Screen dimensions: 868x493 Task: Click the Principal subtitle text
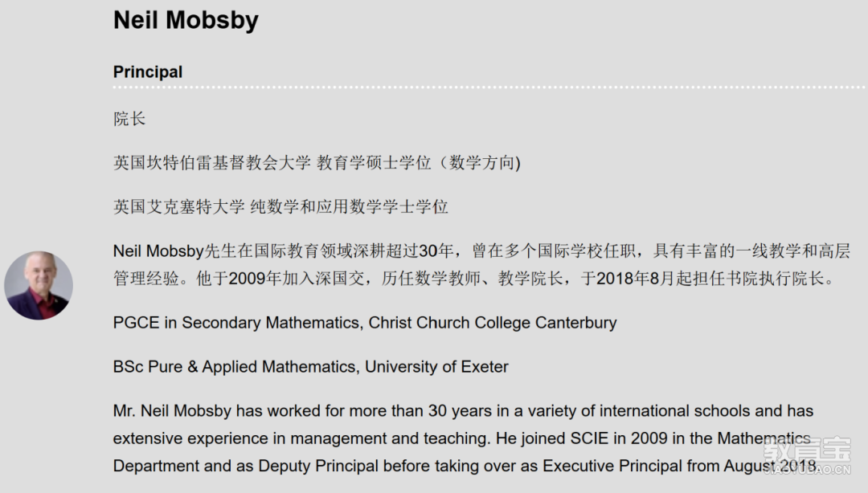[148, 72]
